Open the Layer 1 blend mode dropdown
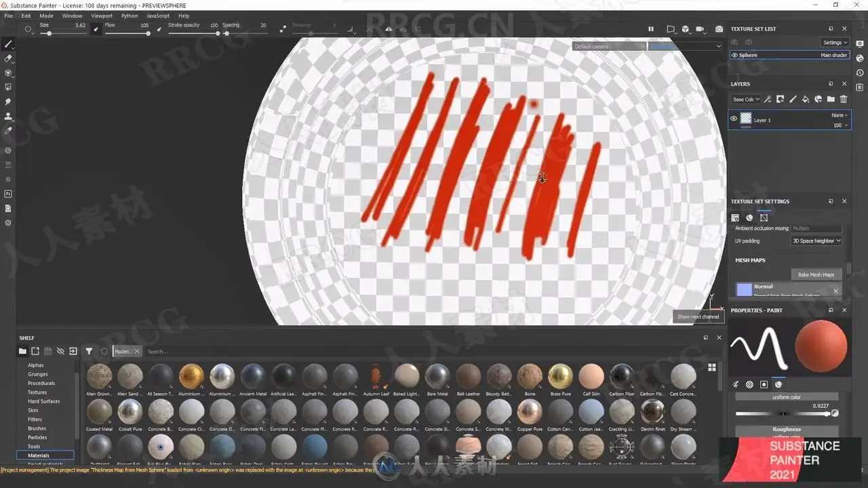This screenshot has width=868, height=488. [840, 115]
